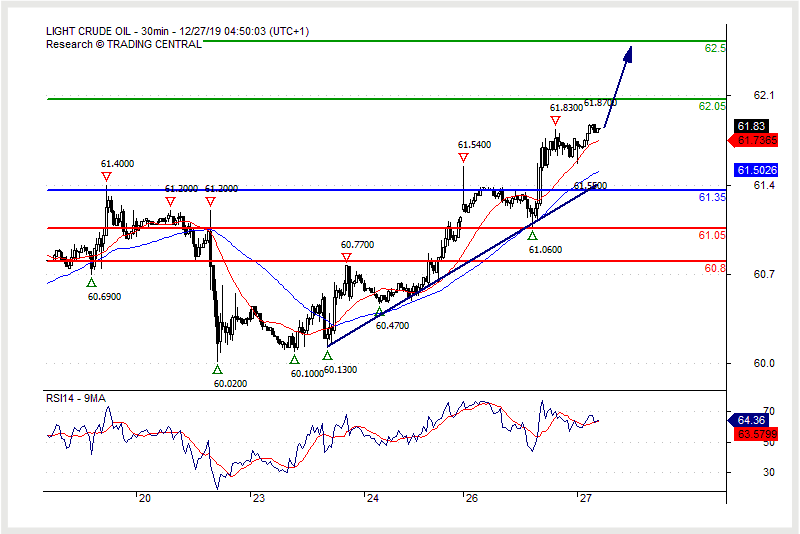Click the 61.5400 swing high label

click(474, 145)
